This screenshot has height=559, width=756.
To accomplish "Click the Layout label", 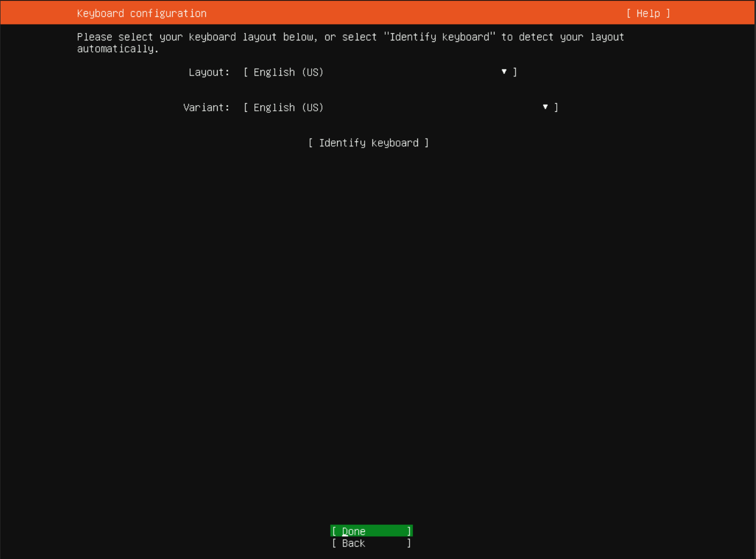I will 208,72.
